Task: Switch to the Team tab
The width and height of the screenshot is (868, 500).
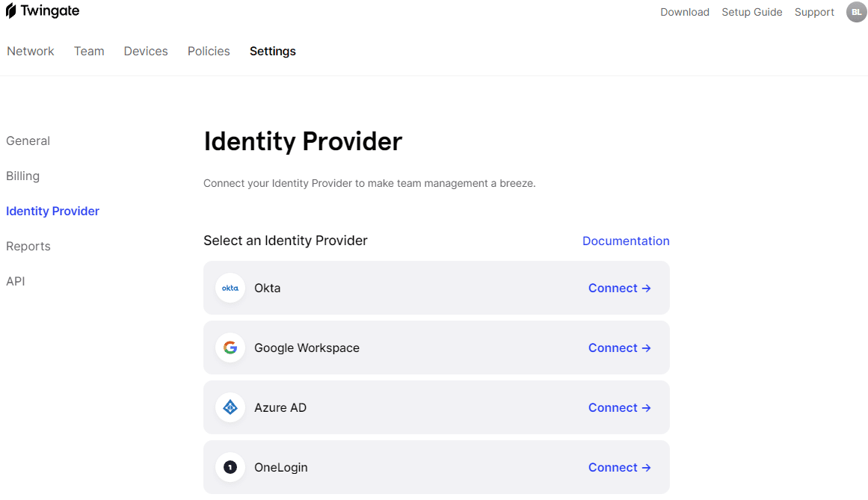Action: pyautogui.click(x=89, y=51)
